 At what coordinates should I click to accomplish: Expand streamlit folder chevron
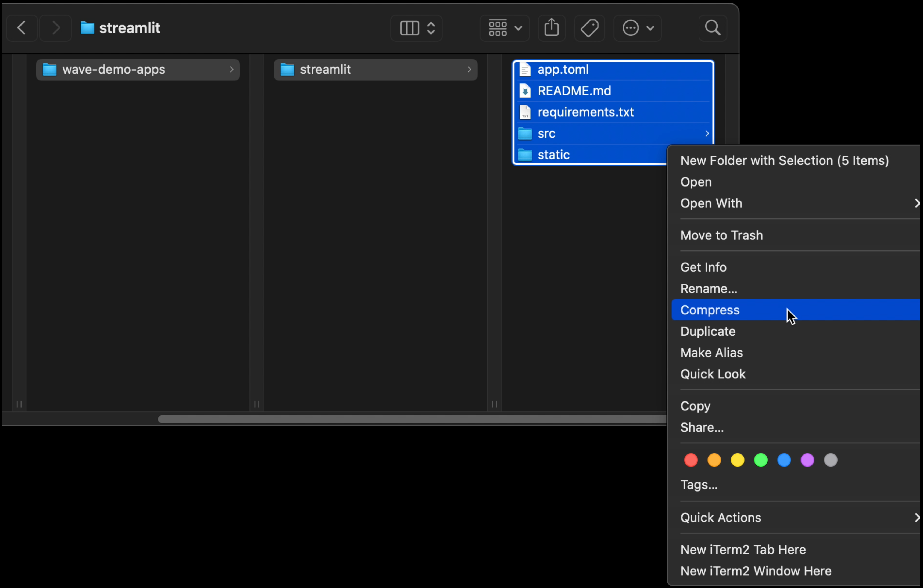(x=469, y=69)
